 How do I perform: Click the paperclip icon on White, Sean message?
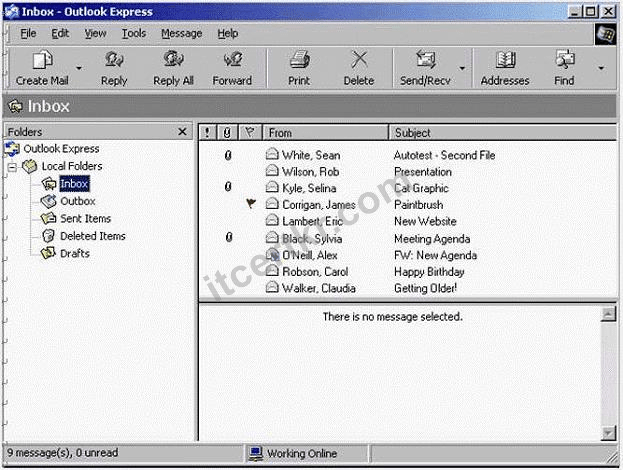tap(228, 155)
